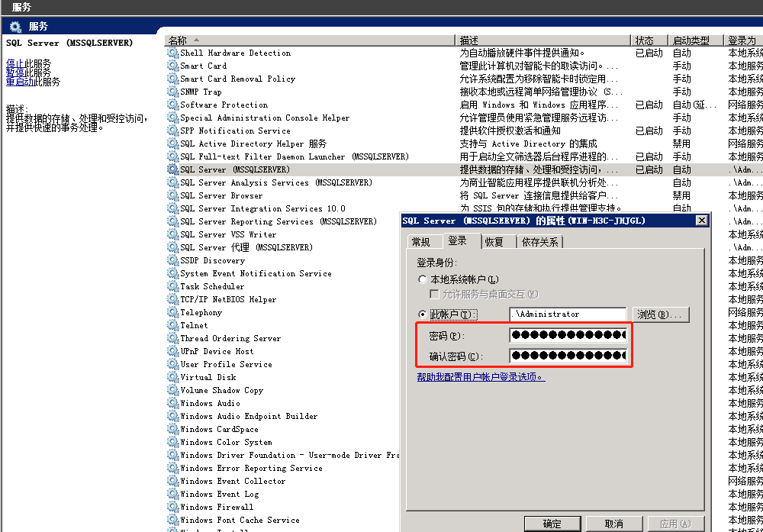This screenshot has height=532, width=763.
Task: Select the 本地系统帐户 radio button
Action: [x=423, y=279]
